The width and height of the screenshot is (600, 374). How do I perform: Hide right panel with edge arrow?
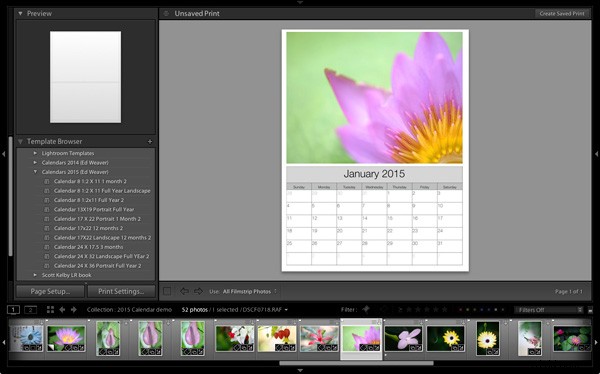click(597, 154)
